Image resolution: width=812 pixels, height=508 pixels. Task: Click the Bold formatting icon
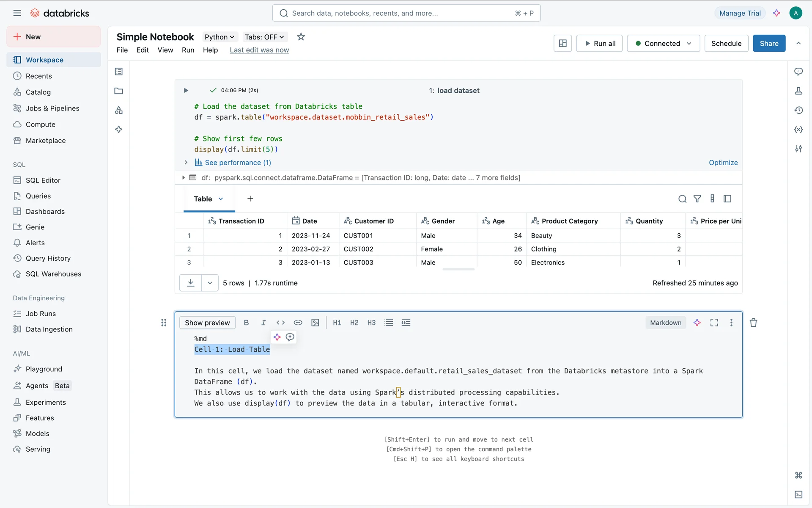click(246, 323)
